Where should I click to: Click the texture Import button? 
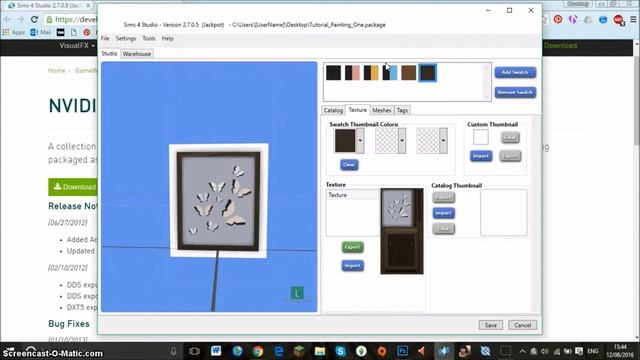[x=352, y=266]
